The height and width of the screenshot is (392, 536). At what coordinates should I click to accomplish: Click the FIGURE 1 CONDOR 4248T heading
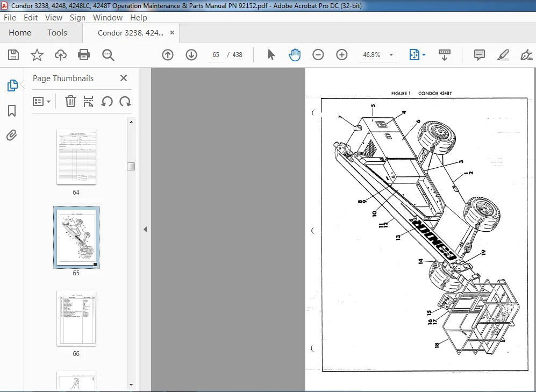421,94
